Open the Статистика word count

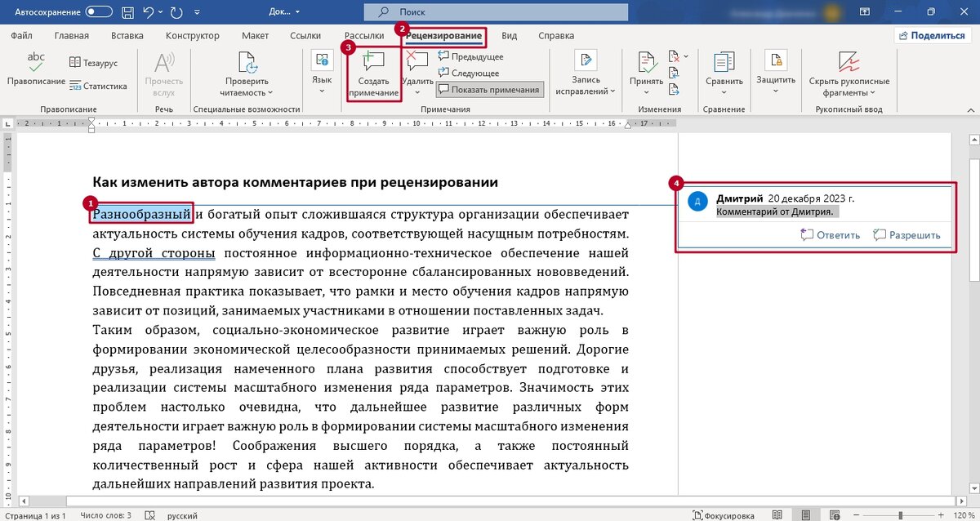click(97, 86)
